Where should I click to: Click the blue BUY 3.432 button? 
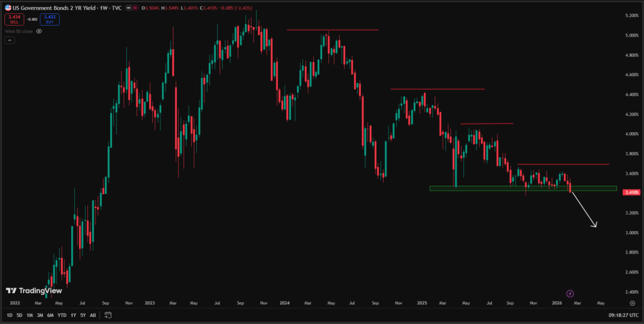[x=50, y=20]
